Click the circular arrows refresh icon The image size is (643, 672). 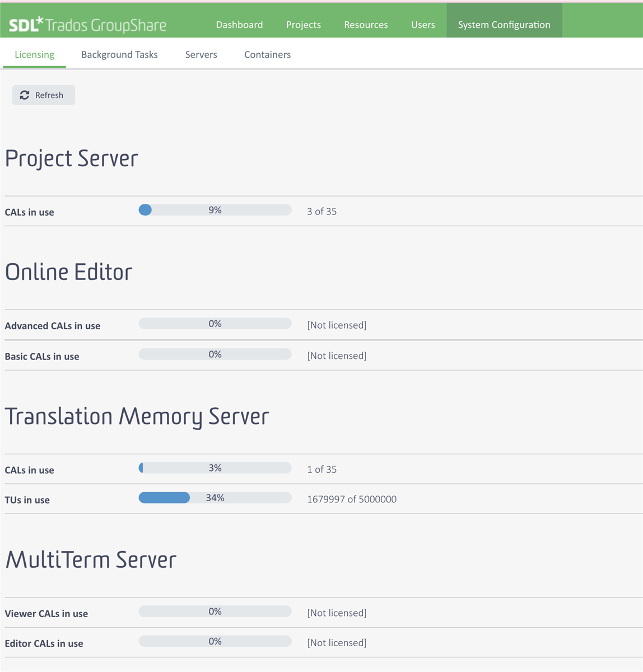point(25,95)
